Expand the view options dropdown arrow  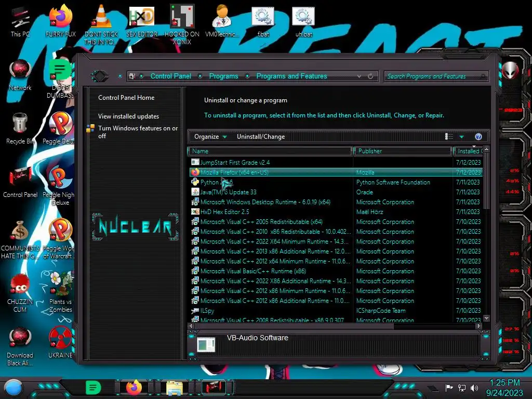461,137
